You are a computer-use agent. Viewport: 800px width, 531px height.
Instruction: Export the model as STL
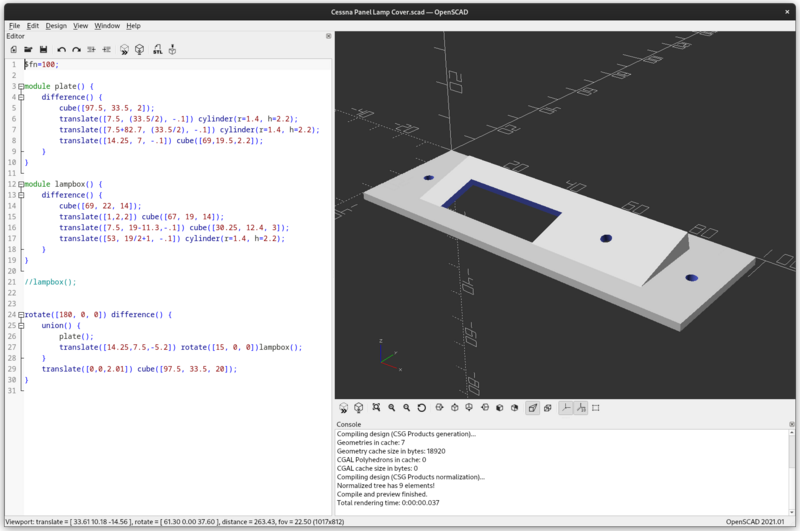coord(158,49)
